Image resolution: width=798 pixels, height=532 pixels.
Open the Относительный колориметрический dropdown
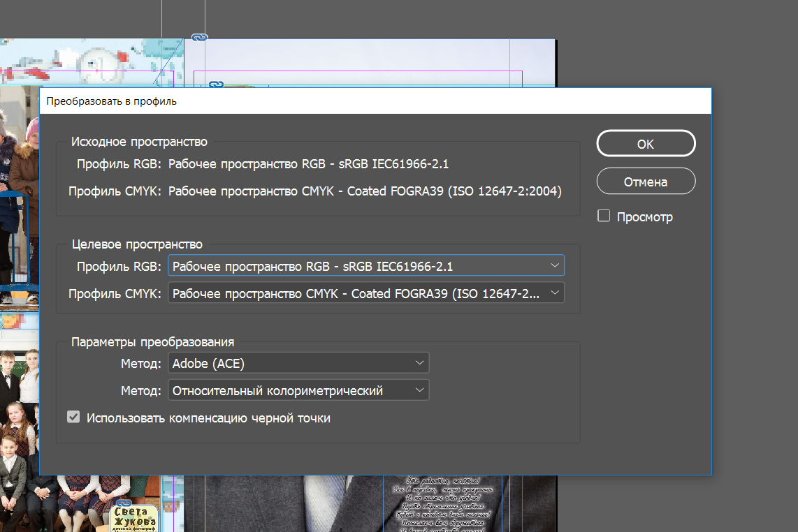(298, 390)
